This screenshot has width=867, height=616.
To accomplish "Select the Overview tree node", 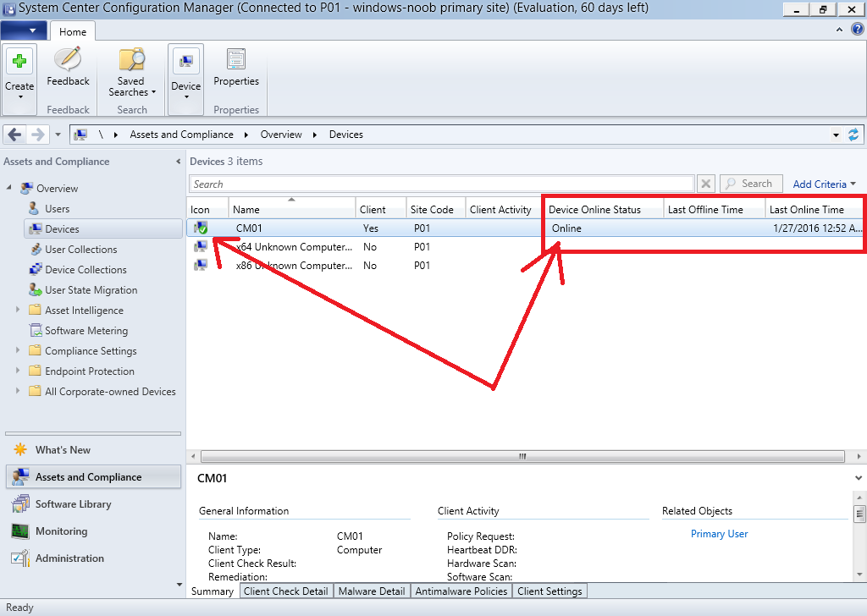I will [x=57, y=189].
